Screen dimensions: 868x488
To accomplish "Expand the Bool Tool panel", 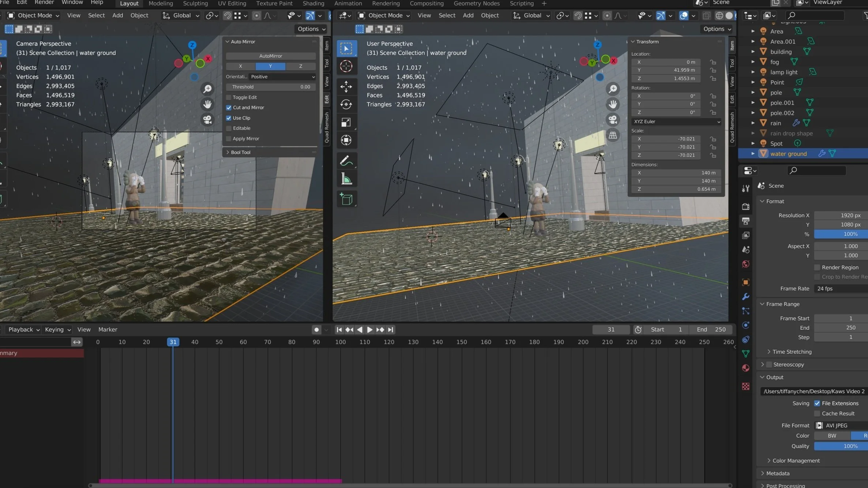I will [240, 152].
